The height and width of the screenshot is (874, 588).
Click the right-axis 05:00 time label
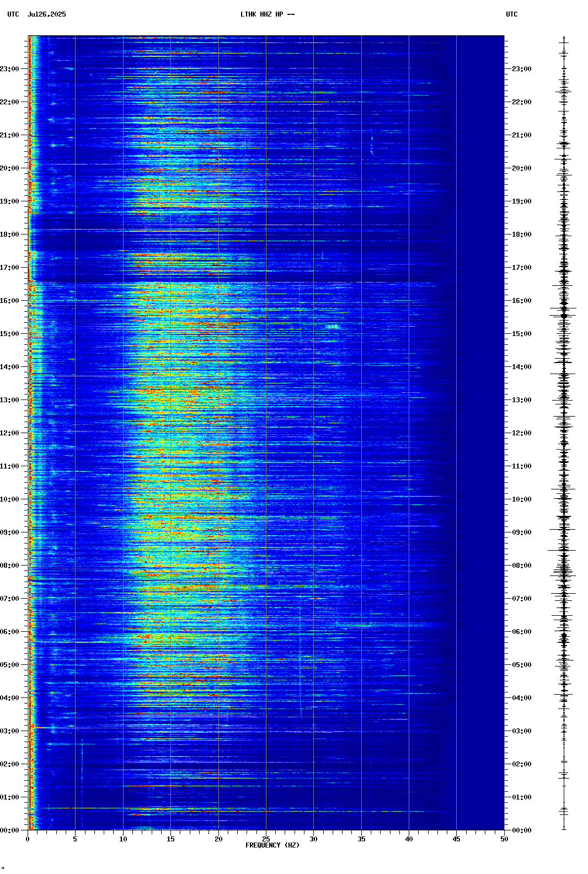coord(522,665)
